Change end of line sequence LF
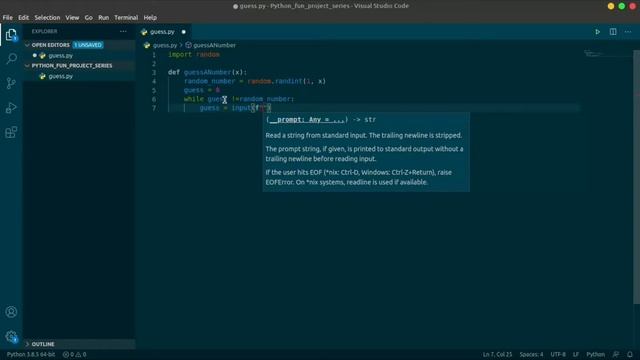The width and height of the screenshot is (640, 360). tap(576, 354)
